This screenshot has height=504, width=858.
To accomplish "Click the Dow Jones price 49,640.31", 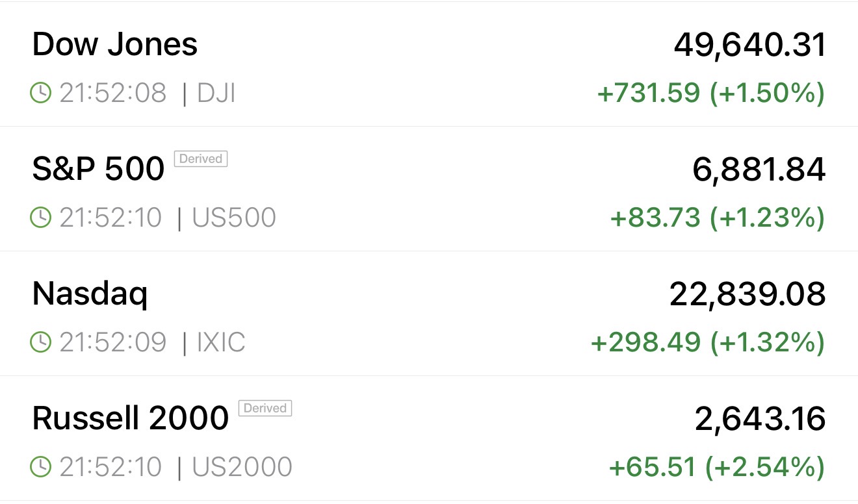I will click(749, 45).
